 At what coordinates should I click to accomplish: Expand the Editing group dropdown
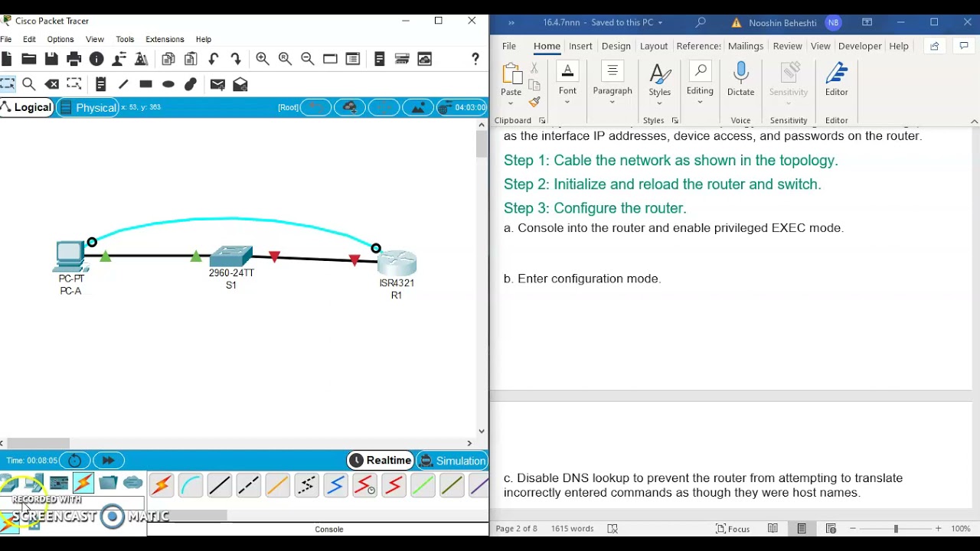pos(700,102)
